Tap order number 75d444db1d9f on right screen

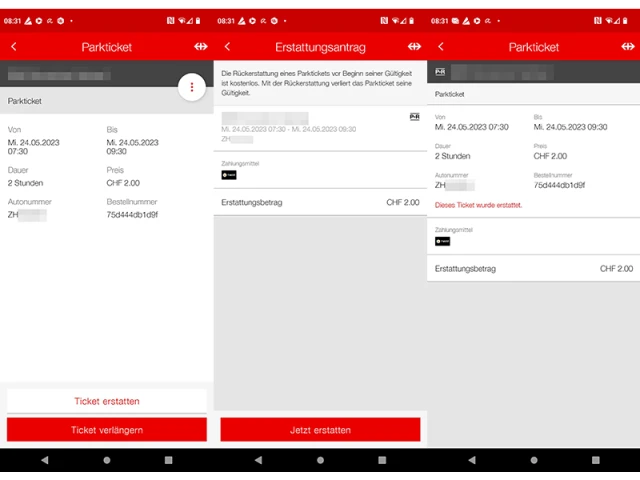coord(559,185)
